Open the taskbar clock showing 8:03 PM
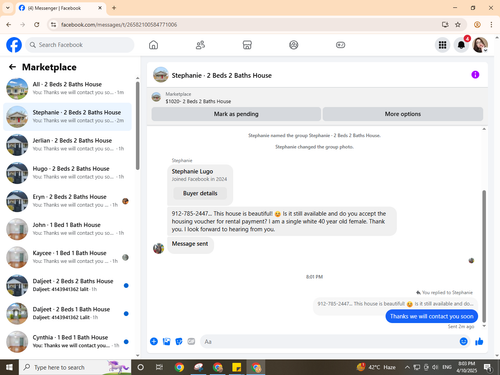Image resolution: width=500 pixels, height=375 pixels. pos(467,367)
